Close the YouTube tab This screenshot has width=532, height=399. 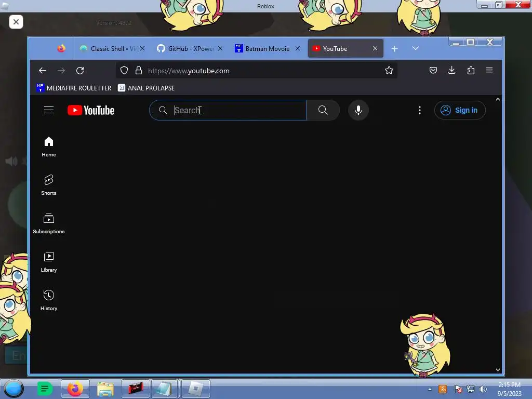pyautogui.click(x=375, y=48)
